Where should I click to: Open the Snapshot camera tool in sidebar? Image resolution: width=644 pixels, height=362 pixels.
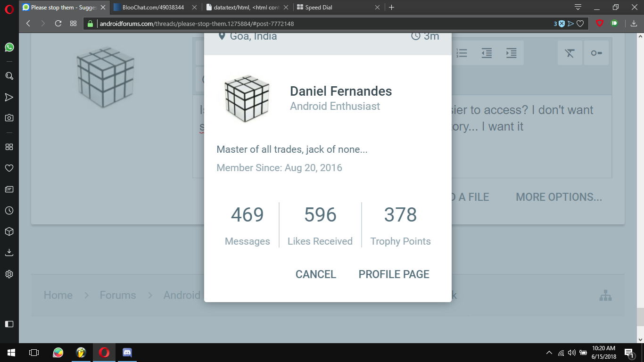[x=9, y=118]
